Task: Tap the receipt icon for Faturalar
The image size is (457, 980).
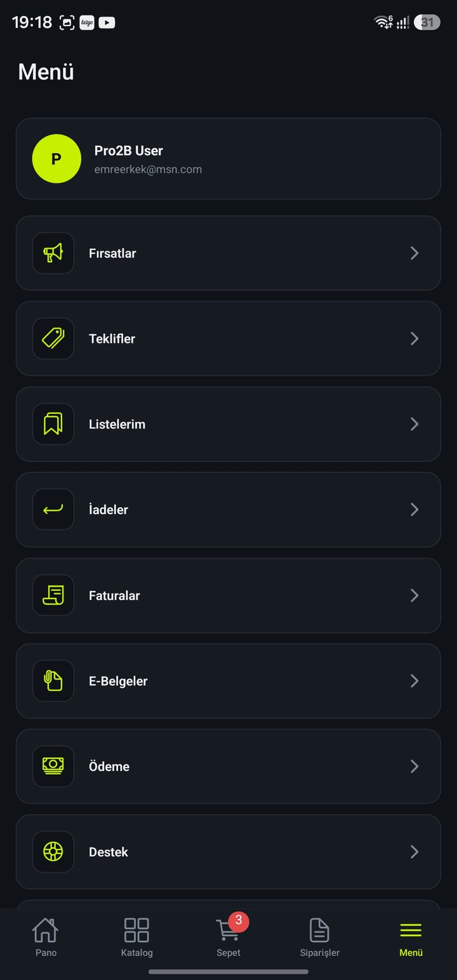Action: (x=53, y=595)
